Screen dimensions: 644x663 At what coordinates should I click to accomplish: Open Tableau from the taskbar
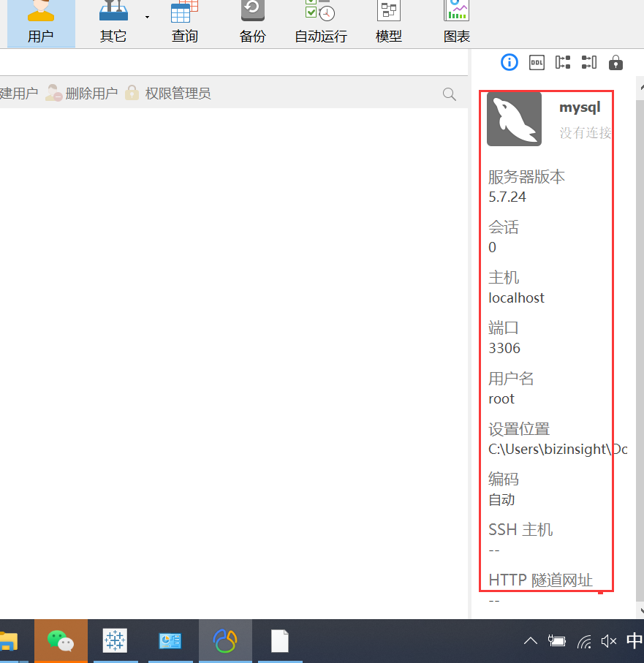point(115,641)
